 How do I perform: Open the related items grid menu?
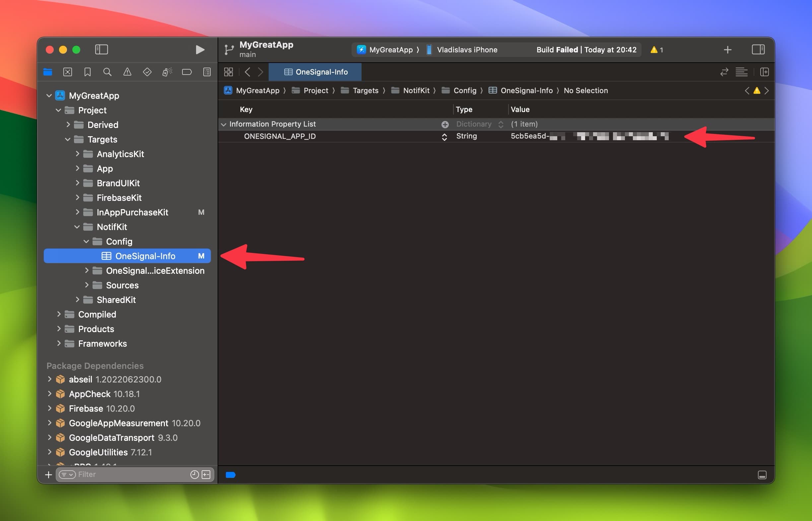pyautogui.click(x=229, y=72)
